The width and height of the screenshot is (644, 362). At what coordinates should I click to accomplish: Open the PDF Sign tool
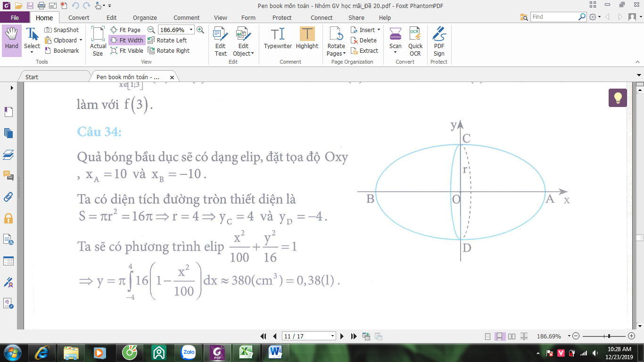pyautogui.click(x=439, y=41)
